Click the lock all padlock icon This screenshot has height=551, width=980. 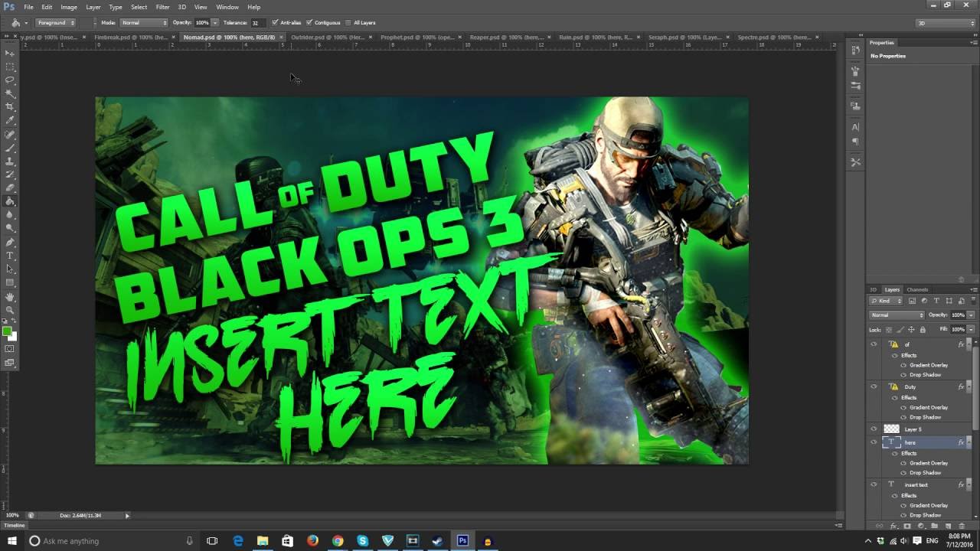(923, 329)
